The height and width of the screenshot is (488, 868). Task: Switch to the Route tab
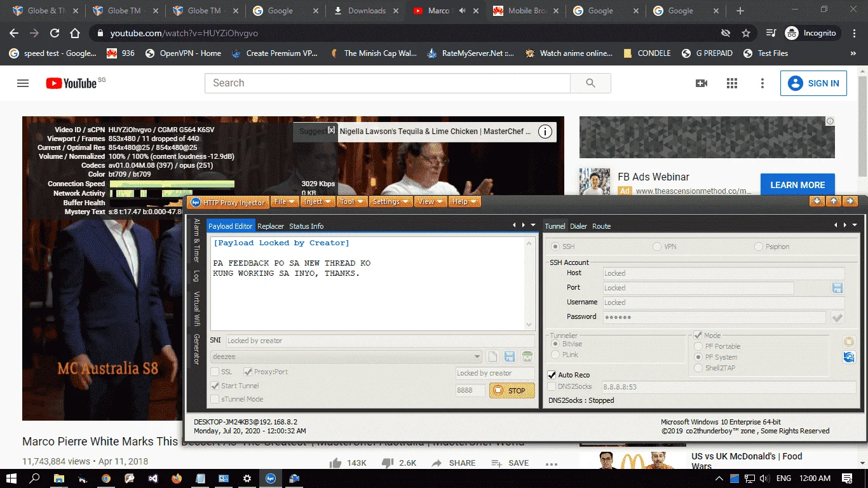(601, 226)
